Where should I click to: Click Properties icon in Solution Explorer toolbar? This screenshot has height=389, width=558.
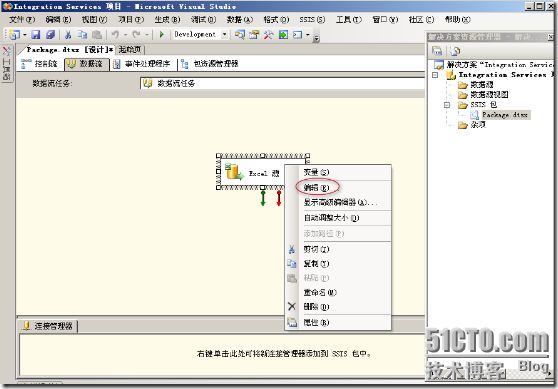coord(437,51)
